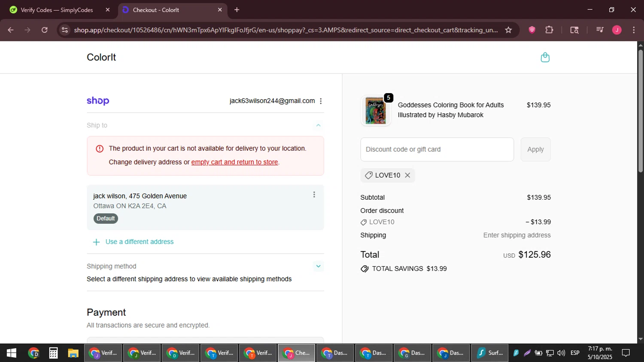Bookmark this page with the star icon
Image resolution: width=644 pixels, height=362 pixels.
tap(508, 30)
